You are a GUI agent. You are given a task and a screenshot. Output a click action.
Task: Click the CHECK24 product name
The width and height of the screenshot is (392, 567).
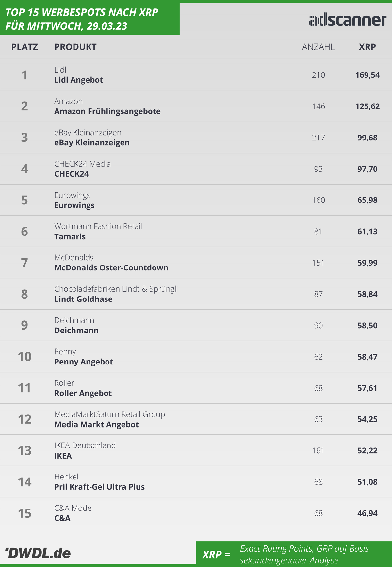tap(72, 174)
